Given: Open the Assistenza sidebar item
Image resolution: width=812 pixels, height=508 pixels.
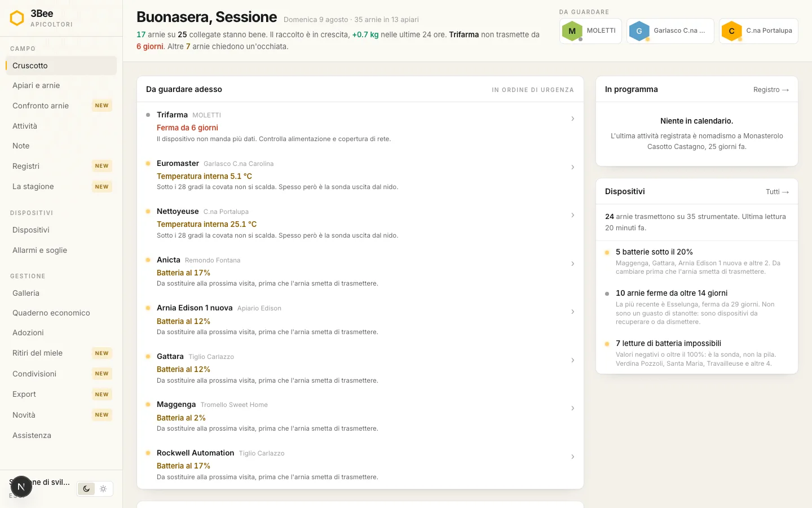Looking at the screenshot, I should click(x=61, y=435).
